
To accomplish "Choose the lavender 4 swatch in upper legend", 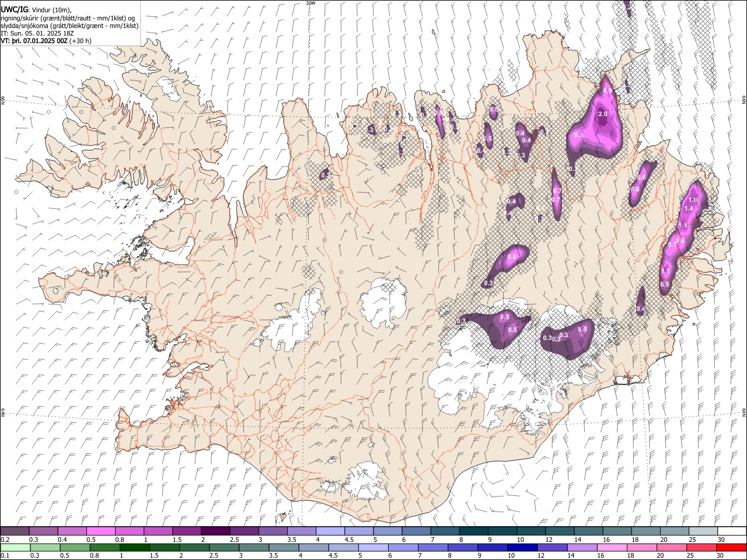I will pos(330,531).
